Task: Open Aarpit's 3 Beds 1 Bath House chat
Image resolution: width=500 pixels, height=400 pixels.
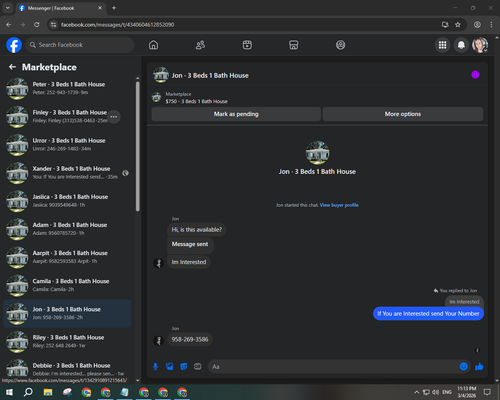Action: point(68,257)
